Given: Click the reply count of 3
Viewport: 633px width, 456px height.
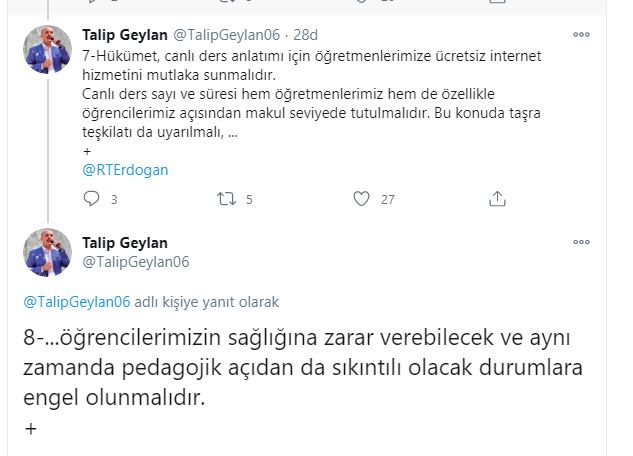Looking at the screenshot, I should tap(114, 199).
